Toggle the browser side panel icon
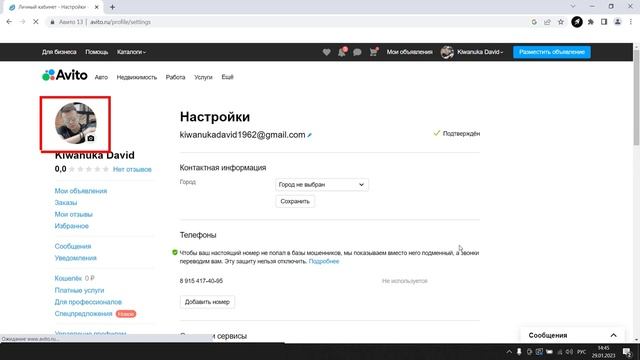Image resolution: width=640 pixels, height=360 pixels. coord(604,22)
